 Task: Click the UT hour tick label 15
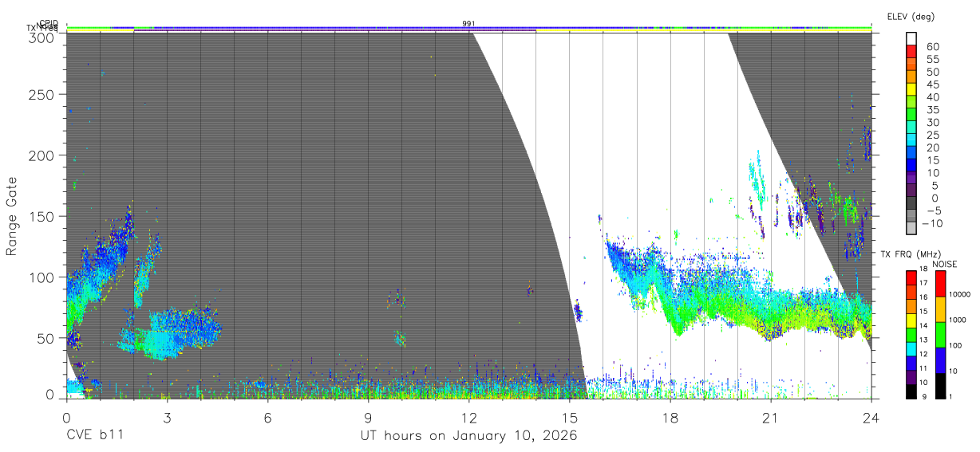[570, 417]
